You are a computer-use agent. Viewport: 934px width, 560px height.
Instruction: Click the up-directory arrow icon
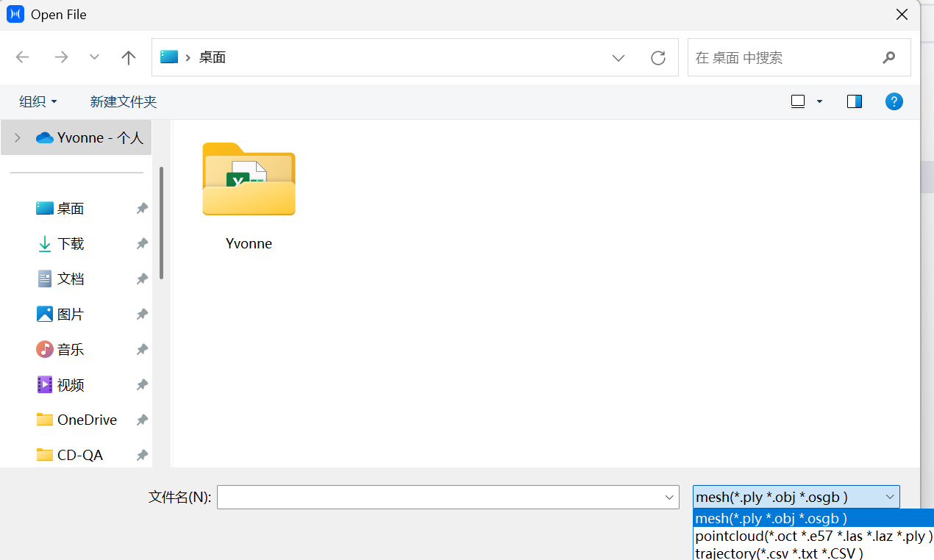[x=129, y=57]
